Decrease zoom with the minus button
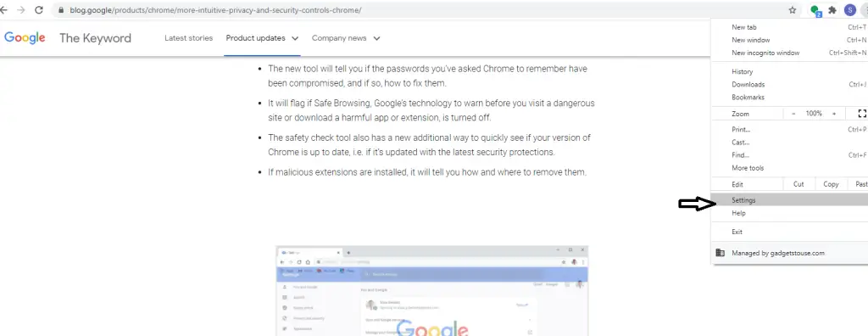Viewport: 868px width, 336px height. click(793, 113)
